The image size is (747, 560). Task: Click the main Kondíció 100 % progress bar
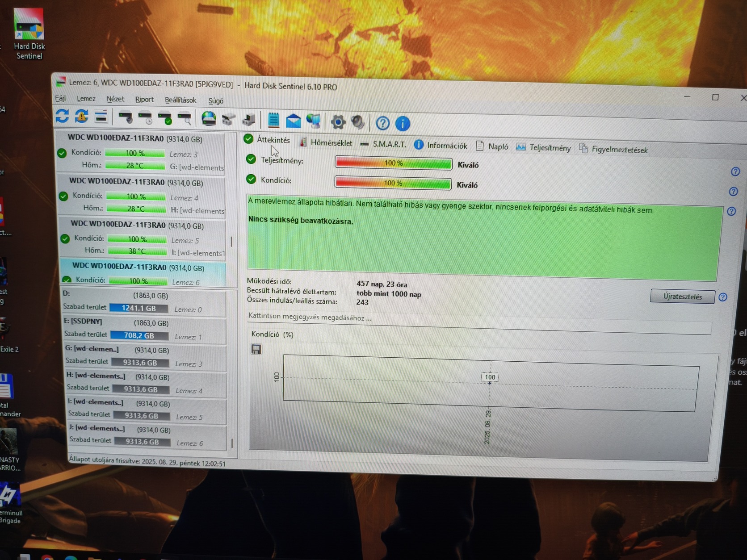pyautogui.click(x=393, y=183)
